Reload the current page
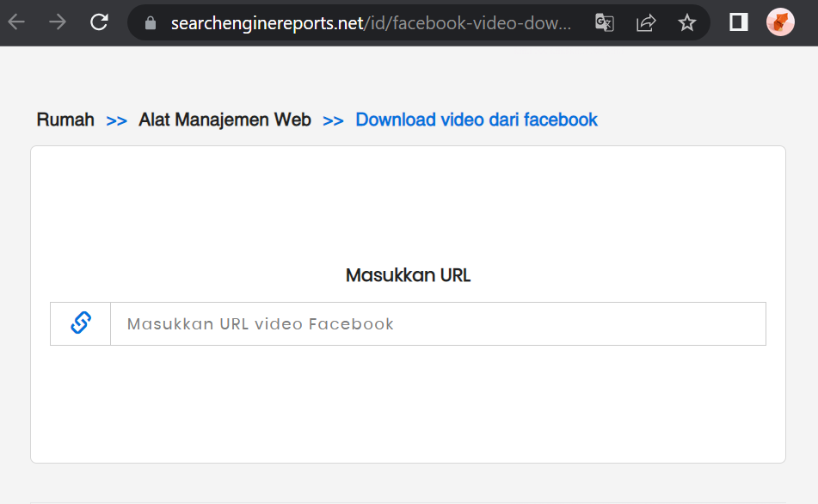818x504 pixels. coord(99,22)
